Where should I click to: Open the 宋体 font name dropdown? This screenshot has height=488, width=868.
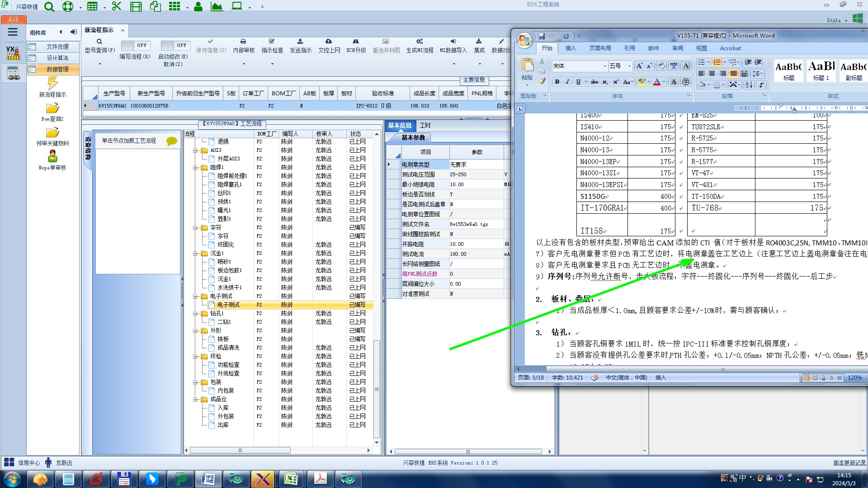[x=605, y=66]
